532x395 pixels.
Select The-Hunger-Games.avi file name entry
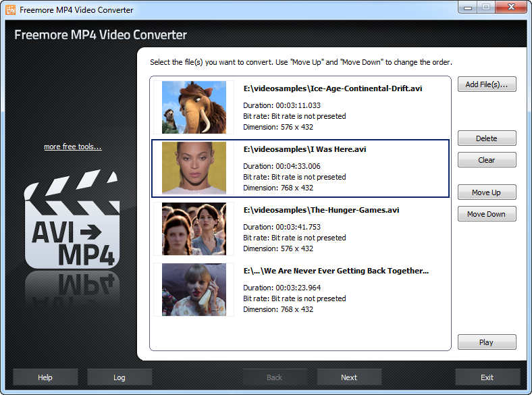pos(321,210)
